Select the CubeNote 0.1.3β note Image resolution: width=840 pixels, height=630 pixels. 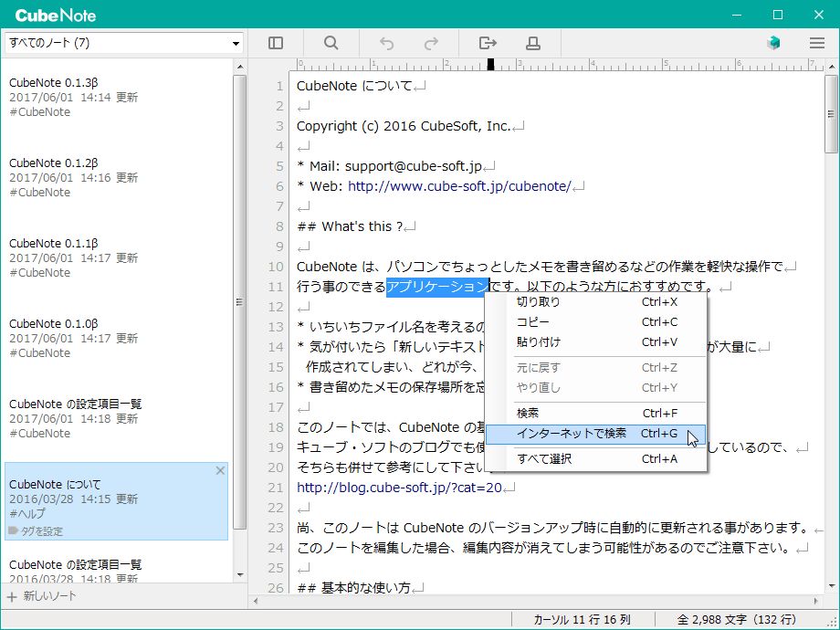tap(116, 98)
